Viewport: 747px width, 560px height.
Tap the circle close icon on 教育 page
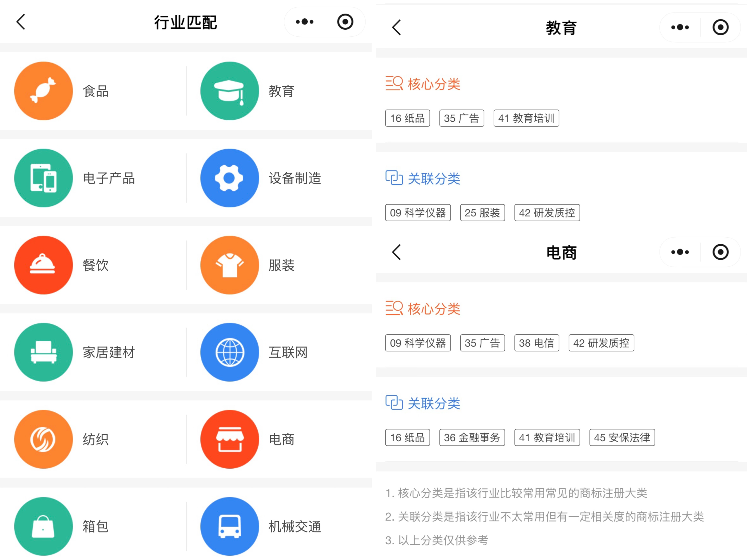coord(721,27)
